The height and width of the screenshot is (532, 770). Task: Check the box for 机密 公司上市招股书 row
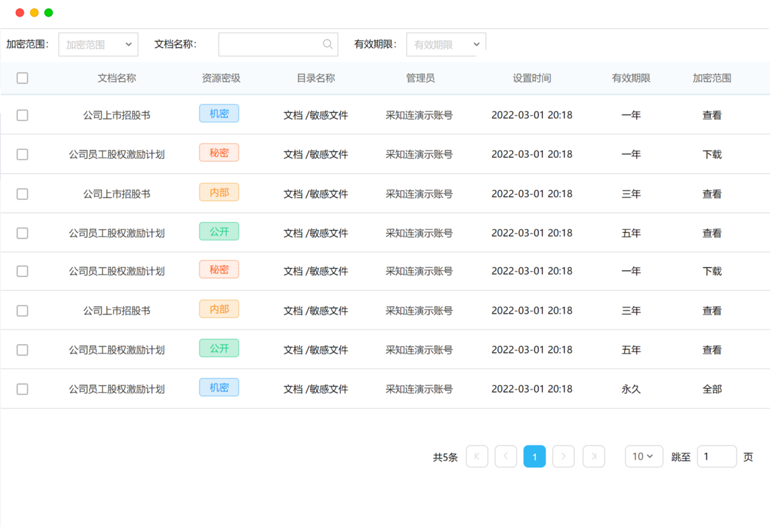click(22, 116)
